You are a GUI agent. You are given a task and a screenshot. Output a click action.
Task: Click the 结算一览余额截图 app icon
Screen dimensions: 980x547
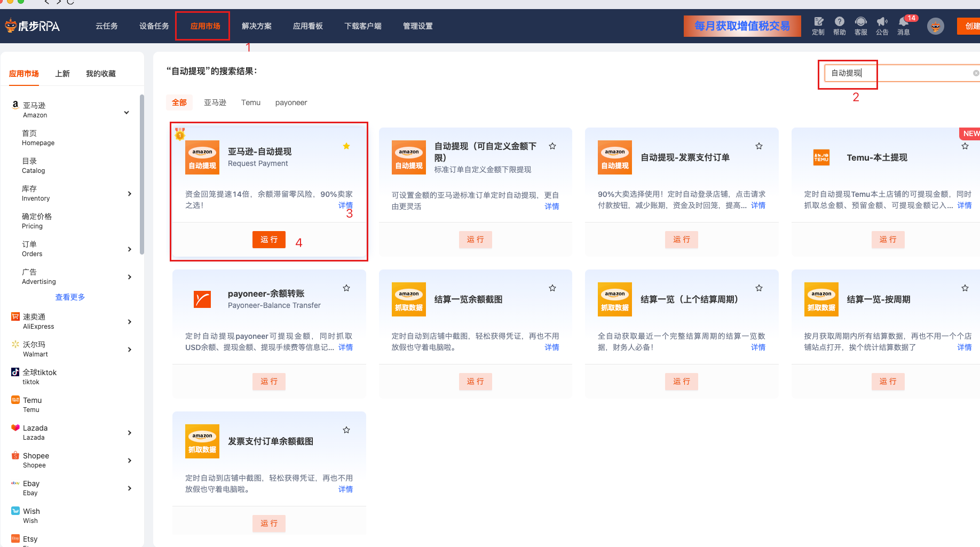tap(408, 299)
